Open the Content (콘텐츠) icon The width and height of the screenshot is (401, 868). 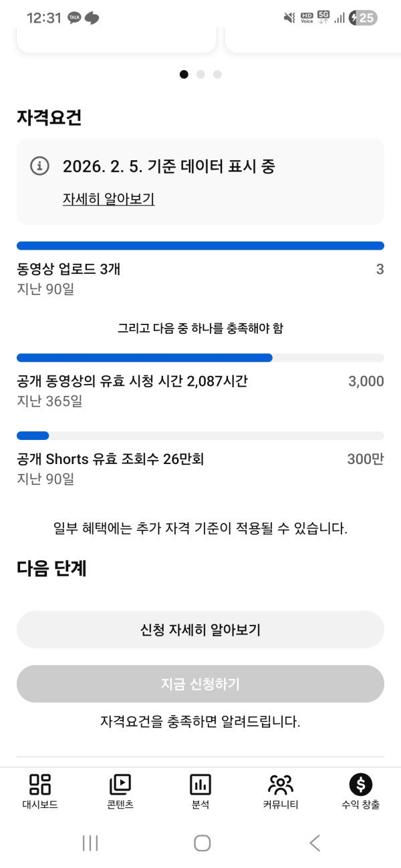coord(120,784)
